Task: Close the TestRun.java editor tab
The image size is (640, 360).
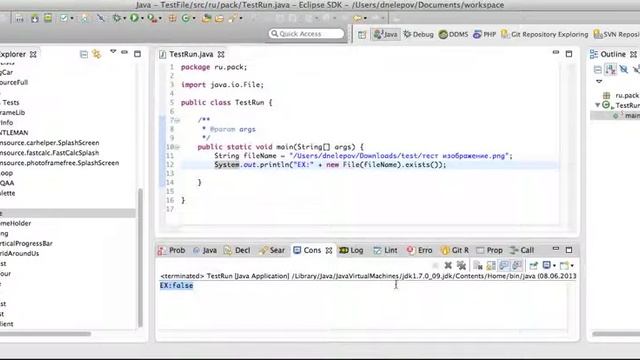Action: pyautogui.click(x=221, y=54)
